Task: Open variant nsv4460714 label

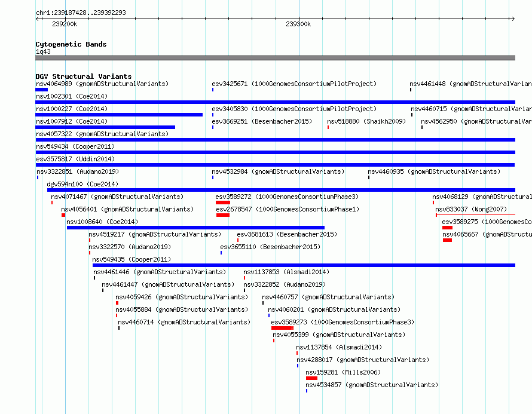Action: point(184,322)
